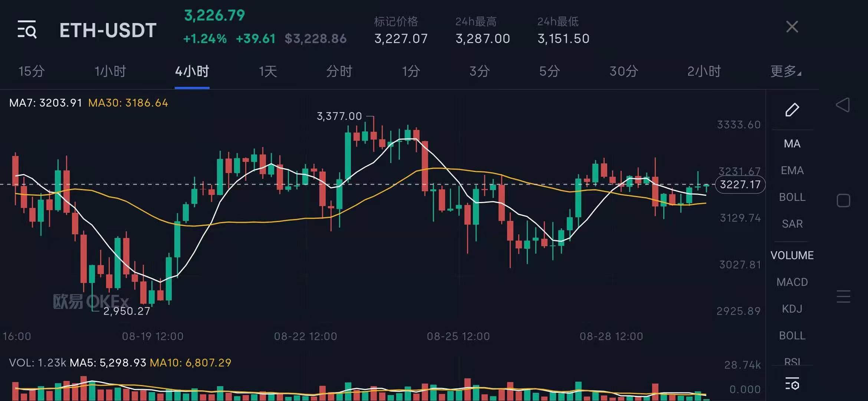The image size is (868, 401).
Task: Tap the Android recent apps lines icon
Action: (843, 296)
